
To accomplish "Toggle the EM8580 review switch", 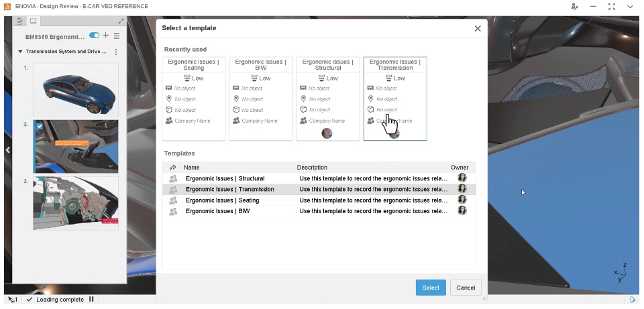I will click(94, 36).
